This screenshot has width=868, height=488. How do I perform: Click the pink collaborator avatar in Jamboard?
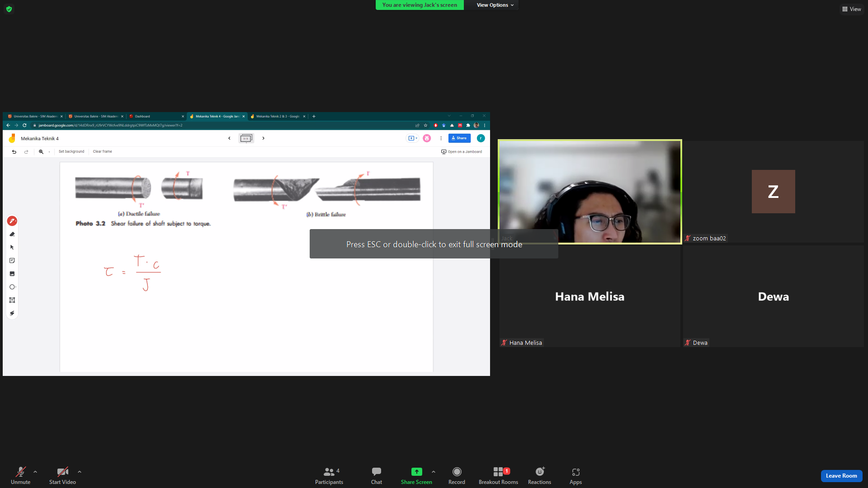[x=427, y=138]
